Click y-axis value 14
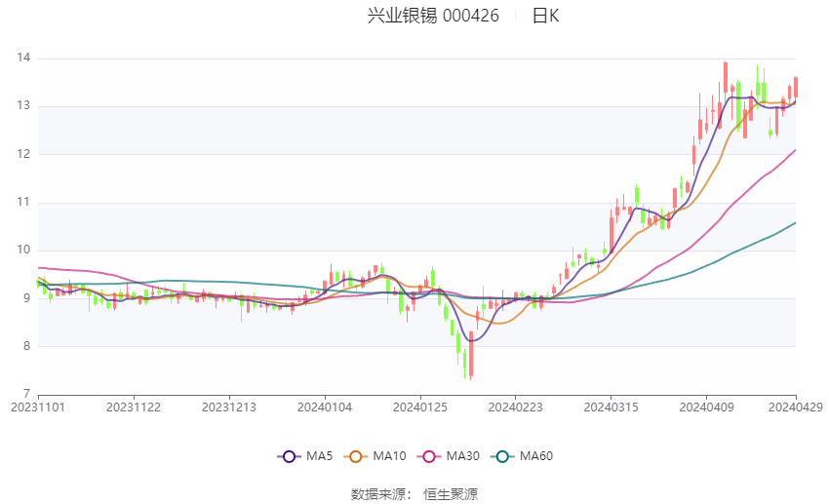This screenshot has height=504, width=829. pyautogui.click(x=23, y=58)
